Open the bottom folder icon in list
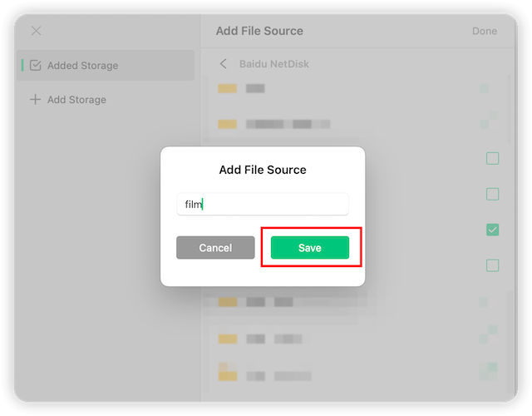The image size is (532, 416). coord(227,374)
